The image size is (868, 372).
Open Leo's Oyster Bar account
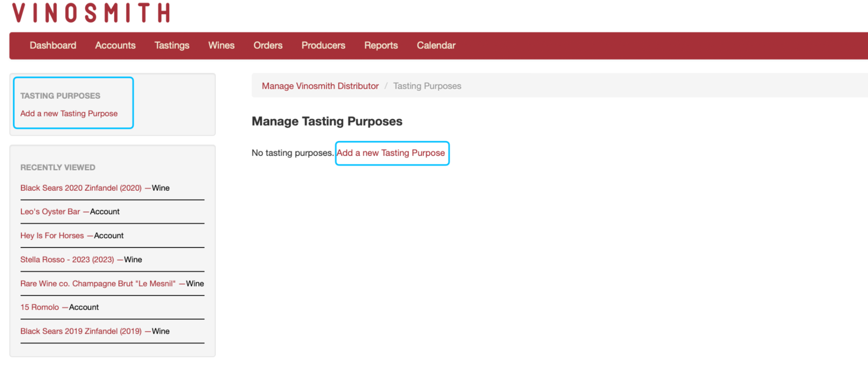(x=50, y=212)
